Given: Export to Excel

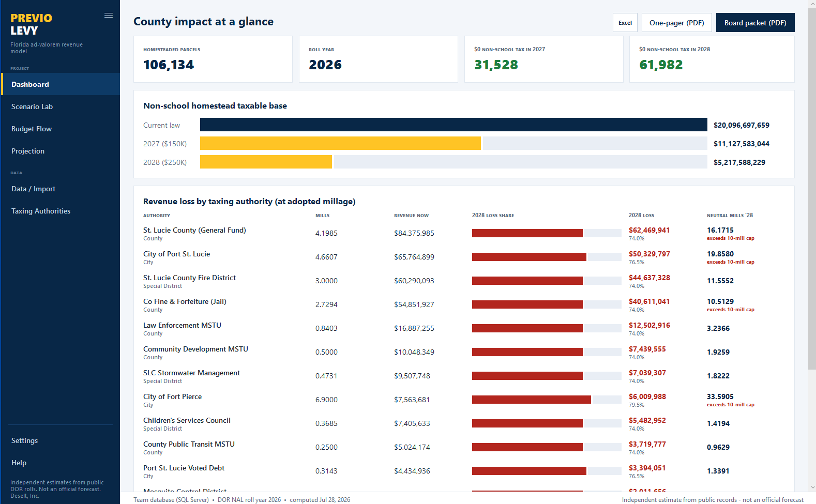Looking at the screenshot, I should [625, 23].
